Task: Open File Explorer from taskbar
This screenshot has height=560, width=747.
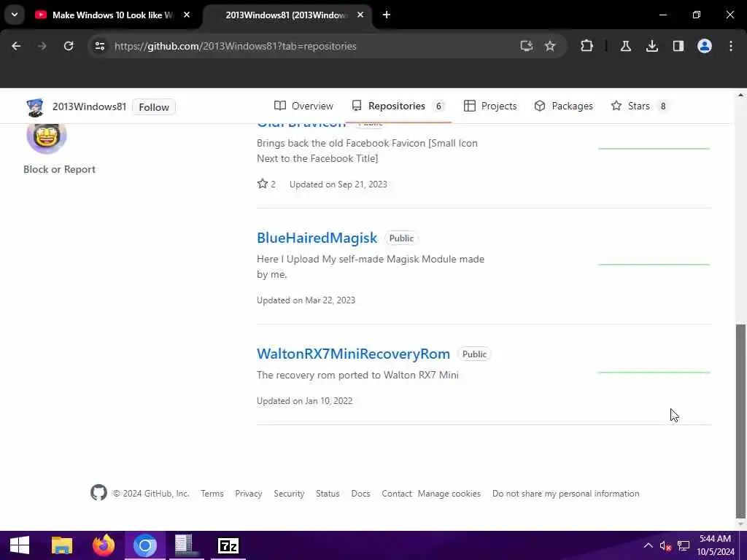Action: pos(61,545)
